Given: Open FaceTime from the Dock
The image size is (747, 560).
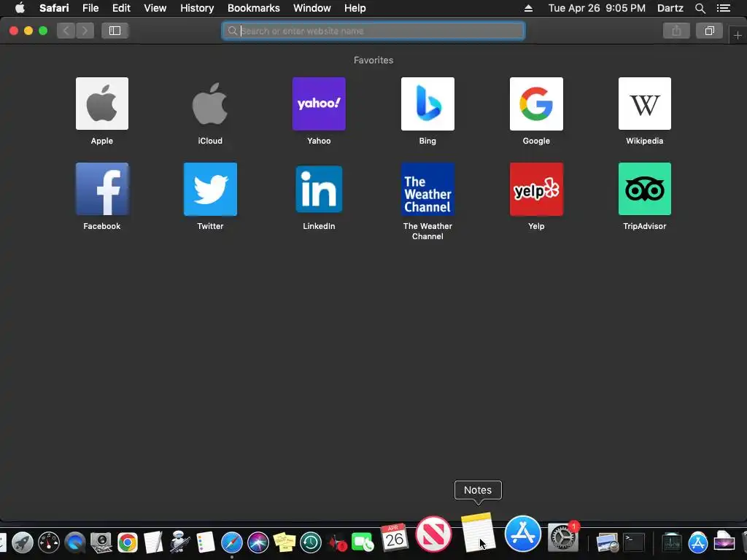Looking at the screenshot, I should coord(363,542).
